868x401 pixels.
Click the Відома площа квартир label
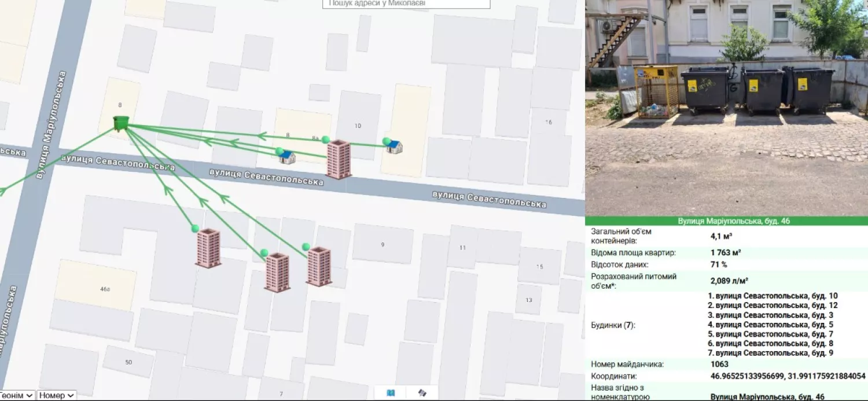pyautogui.click(x=633, y=252)
